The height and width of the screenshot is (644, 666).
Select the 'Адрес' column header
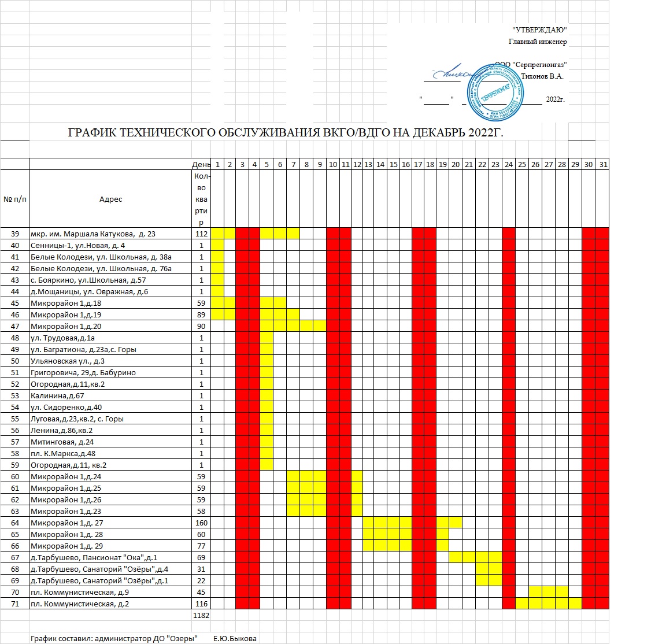pos(110,199)
